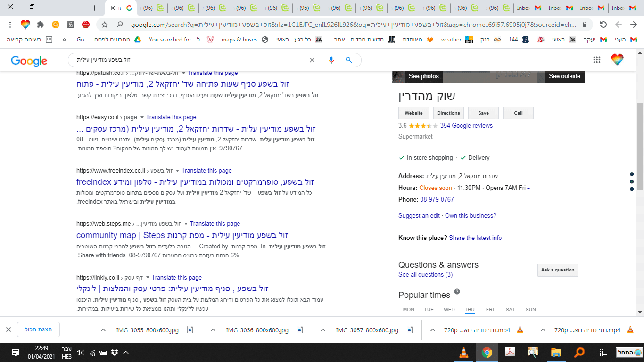Click inside the Google search field

[189, 60]
